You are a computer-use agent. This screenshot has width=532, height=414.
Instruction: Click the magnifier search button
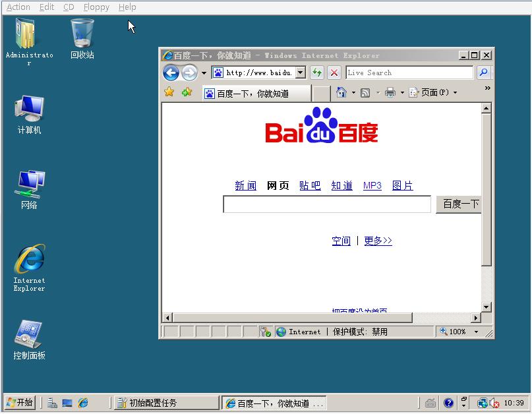[x=483, y=73]
